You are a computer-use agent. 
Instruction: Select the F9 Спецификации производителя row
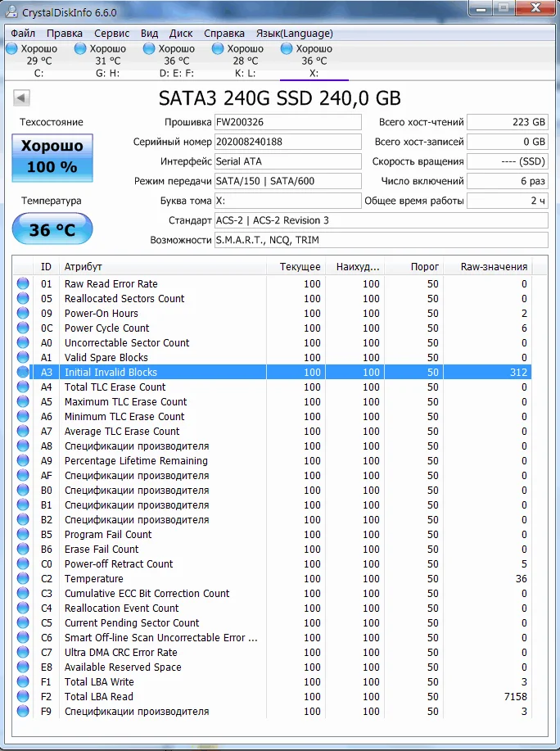click(273, 711)
